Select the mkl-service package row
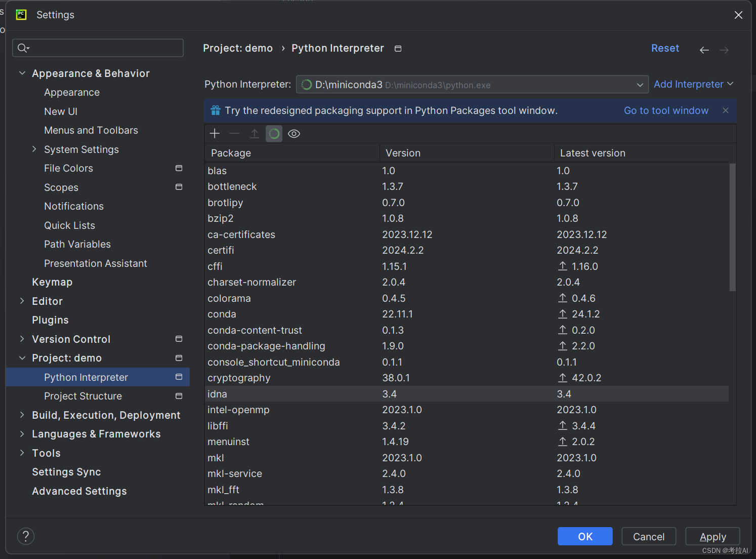This screenshot has height=559, width=756. 467,473
